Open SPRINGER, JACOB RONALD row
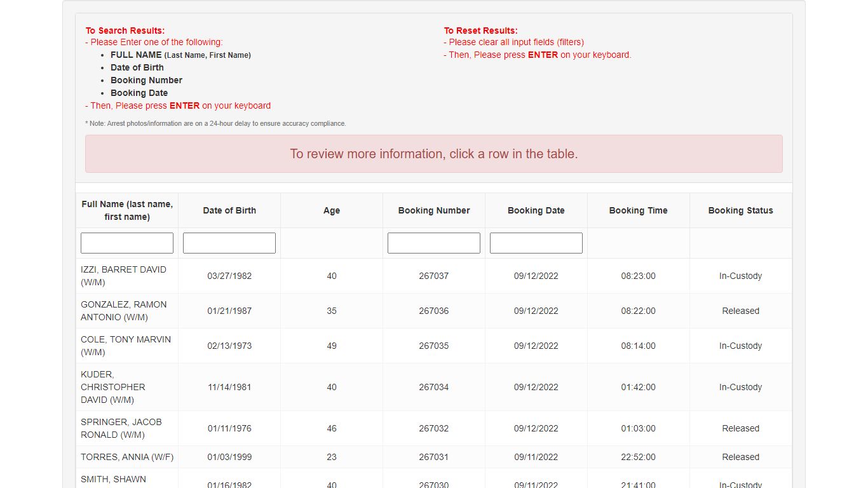 click(434, 428)
